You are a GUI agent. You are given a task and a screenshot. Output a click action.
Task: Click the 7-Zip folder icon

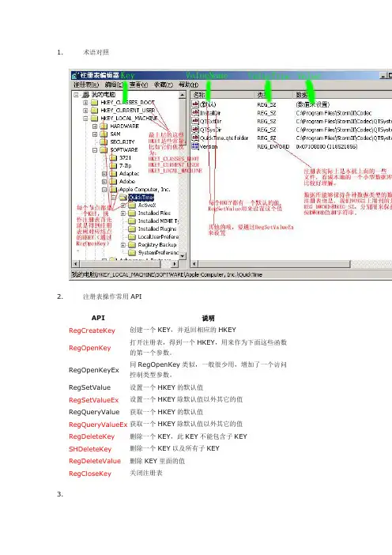pyautogui.click(x=113, y=166)
